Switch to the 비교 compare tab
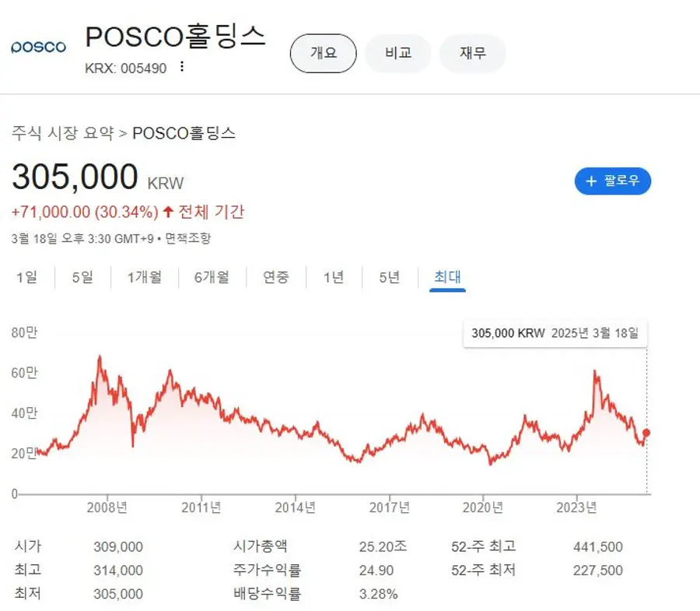This screenshot has width=700, height=611. 397,54
